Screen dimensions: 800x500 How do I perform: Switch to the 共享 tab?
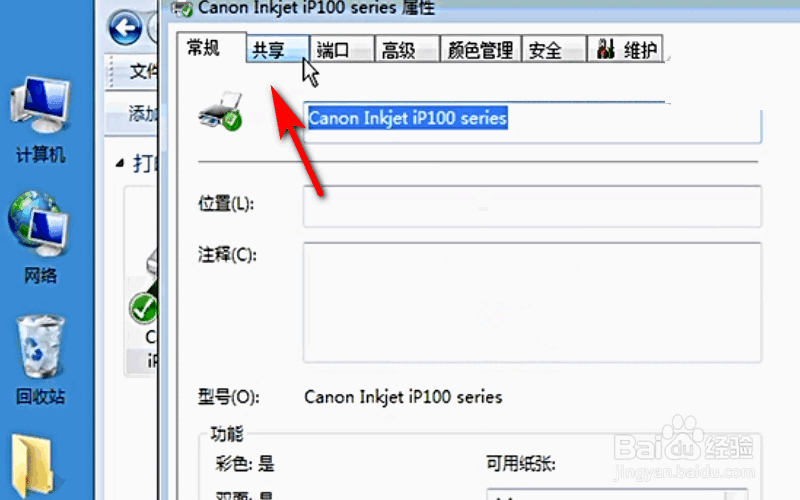tap(278, 49)
